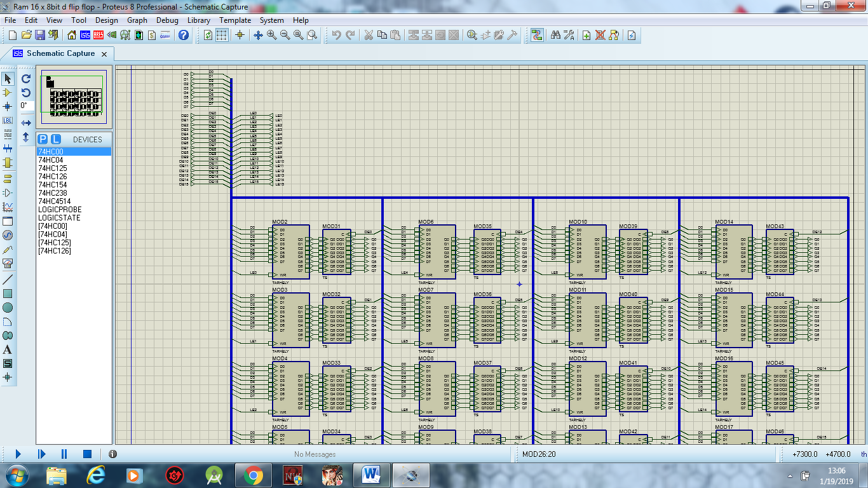Viewport: 868px width, 488px height.
Task: Toggle the false origin icon
Action: click(240, 35)
